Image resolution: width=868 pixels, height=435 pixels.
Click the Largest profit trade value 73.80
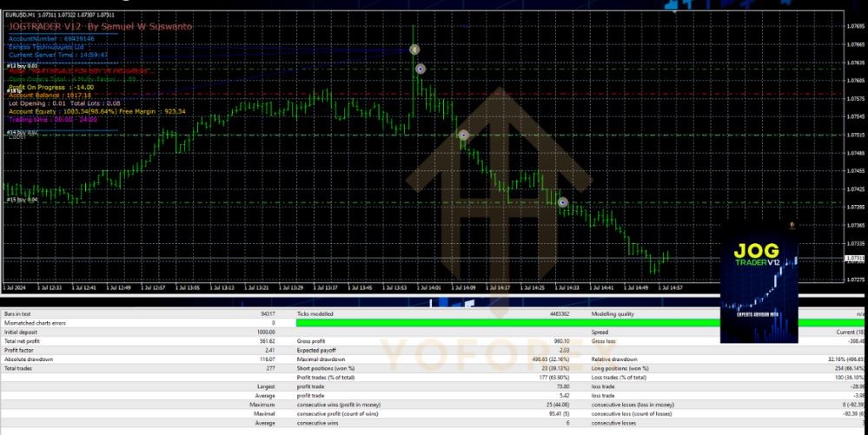click(563, 387)
